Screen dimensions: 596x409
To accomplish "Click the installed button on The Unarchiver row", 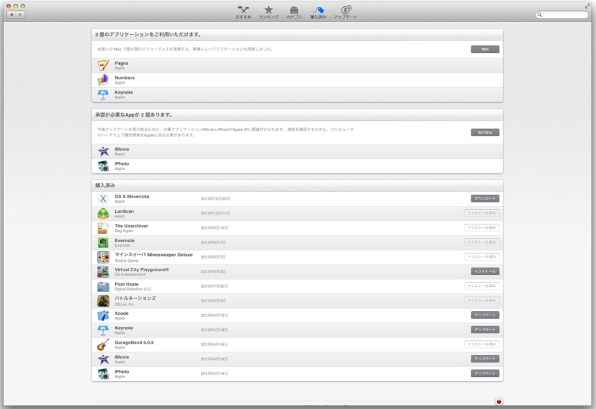I will (x=482, y=228).
